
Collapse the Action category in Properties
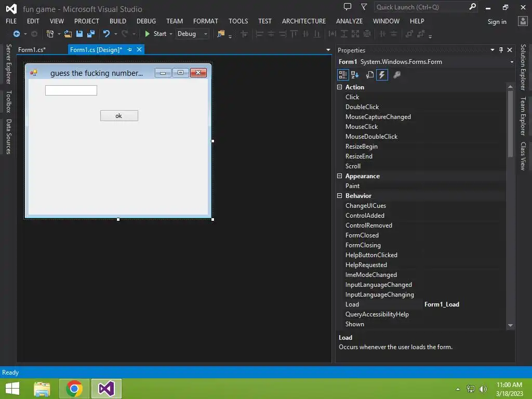[x=340, y=87]
